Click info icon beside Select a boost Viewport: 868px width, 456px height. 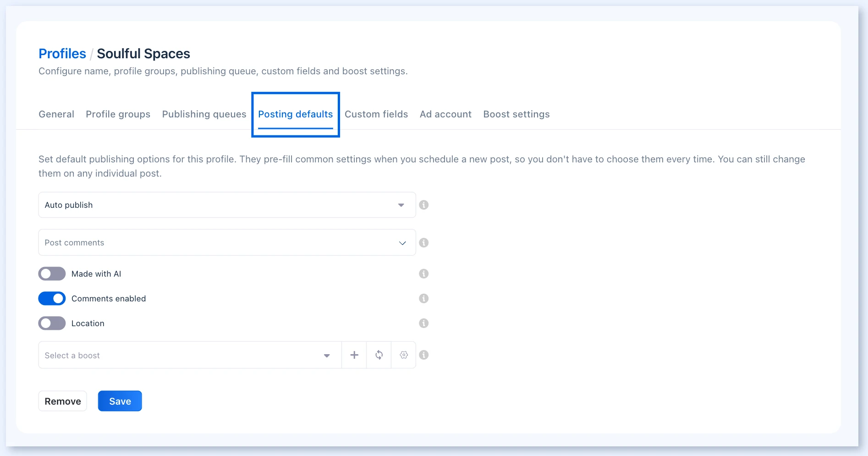pyautogui.click(x=424, y=355)
